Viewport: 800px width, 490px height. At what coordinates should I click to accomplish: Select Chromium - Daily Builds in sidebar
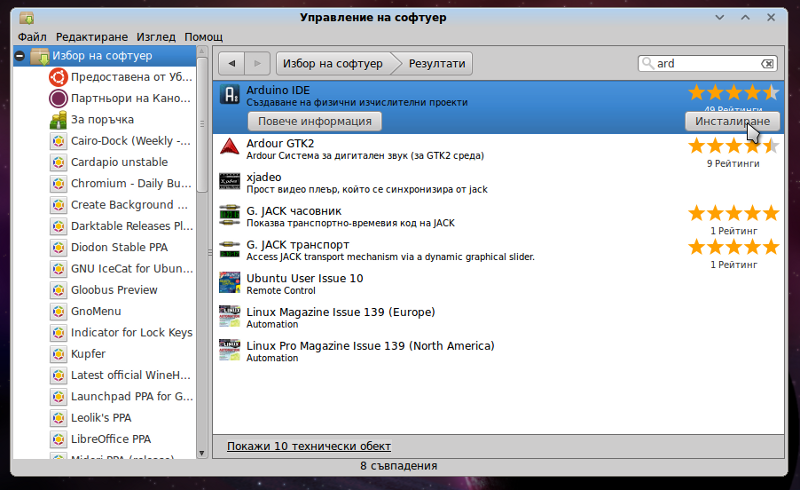[130, 183]
